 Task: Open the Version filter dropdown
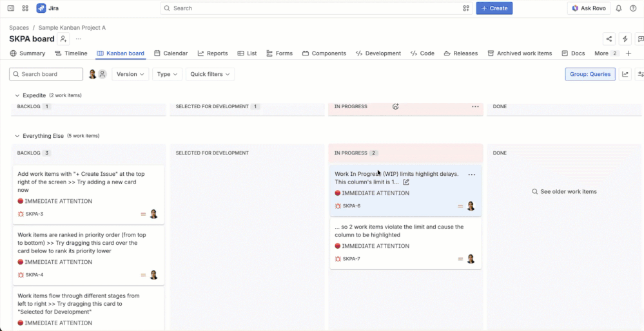click(x=130, y=74)
